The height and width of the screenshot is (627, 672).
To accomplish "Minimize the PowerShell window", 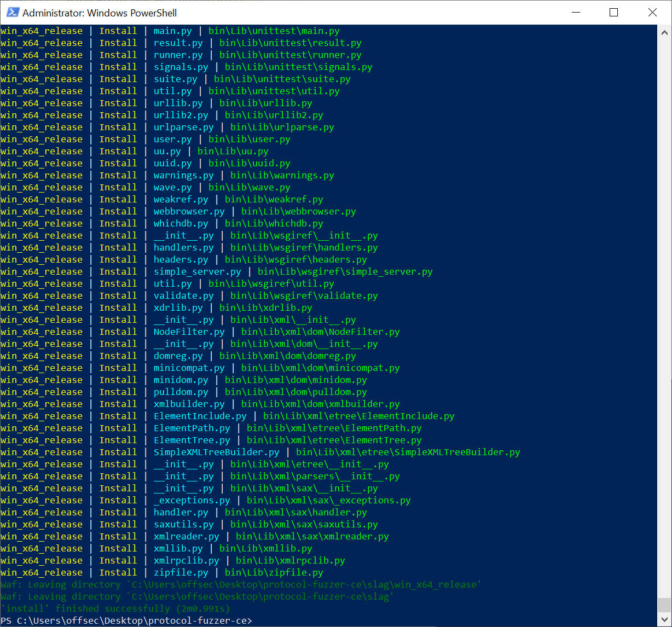I will tap(576, 13).
